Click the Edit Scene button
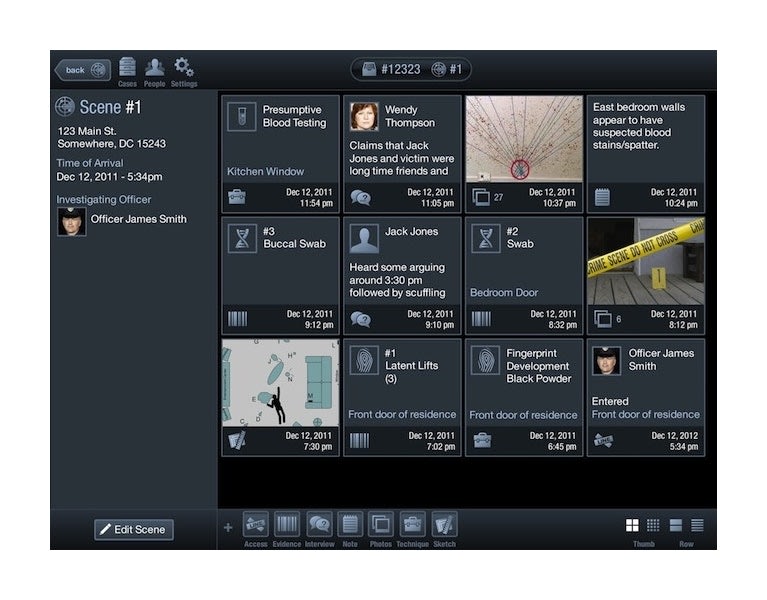Viewport: 767px width, 600px height. pyautogui.click(x=134, y=530)
